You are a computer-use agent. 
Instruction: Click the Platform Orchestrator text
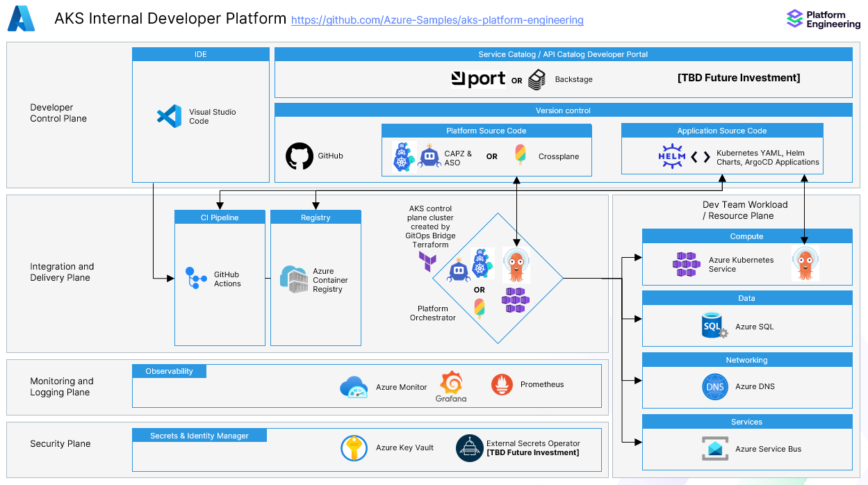point(433,313)
